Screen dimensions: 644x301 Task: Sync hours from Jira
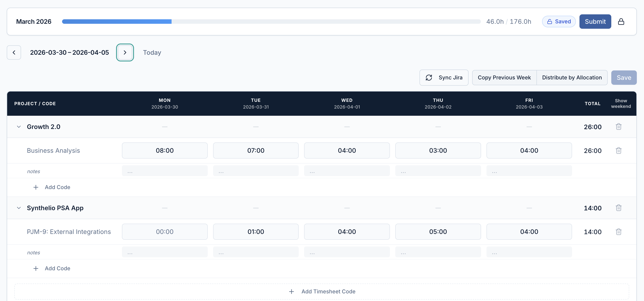pos(443,78)
